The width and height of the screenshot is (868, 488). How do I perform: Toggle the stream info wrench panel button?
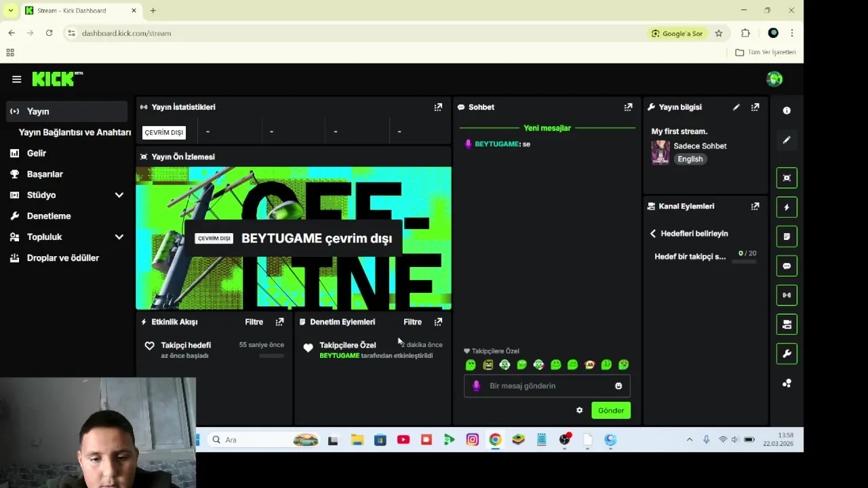[x=787, y=354]
